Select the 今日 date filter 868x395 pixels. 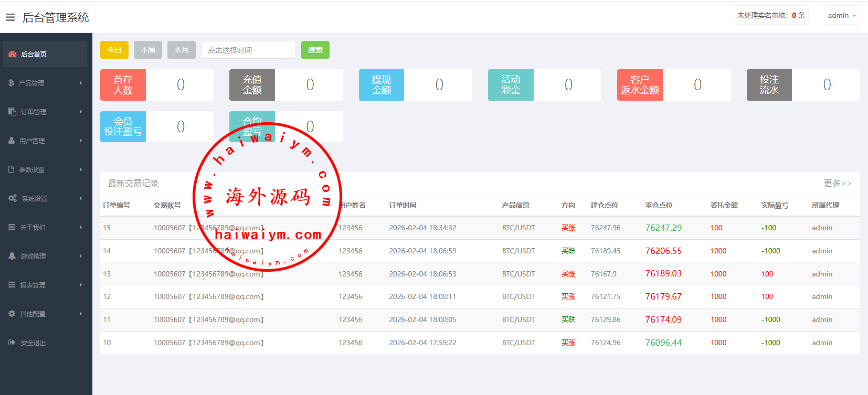click(114, 50)
